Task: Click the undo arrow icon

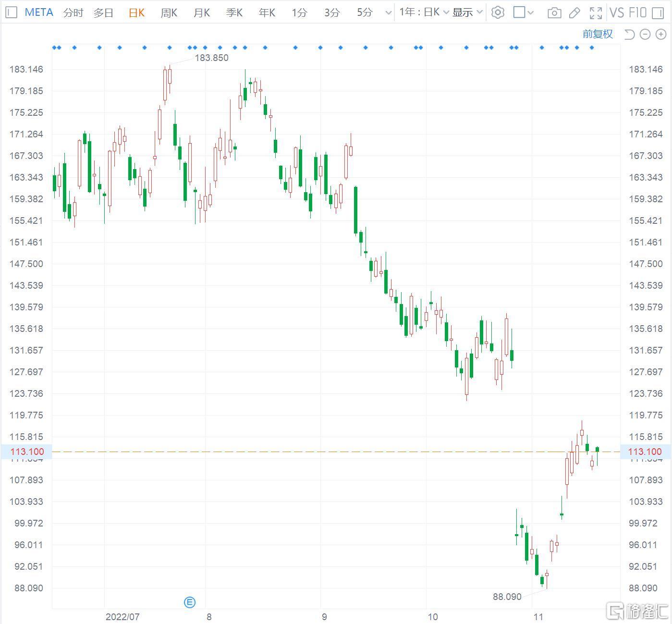Action: (x=629, y=34)
